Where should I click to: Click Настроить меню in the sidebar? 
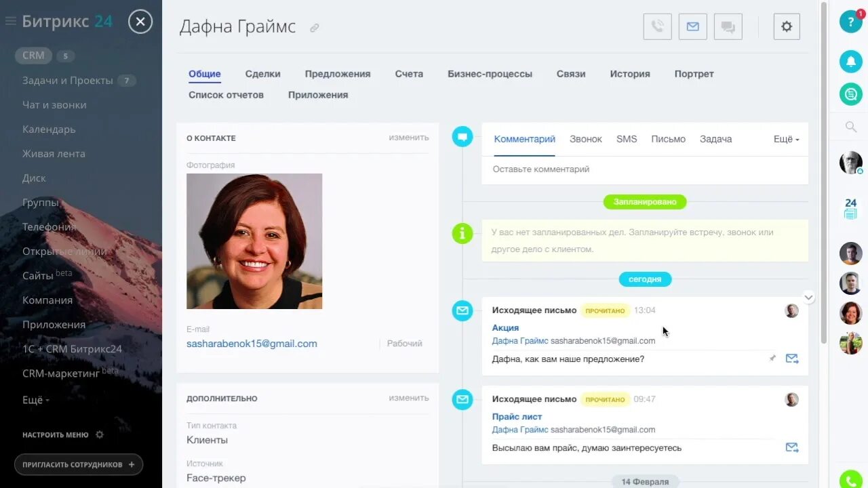[x=55, y=435]
